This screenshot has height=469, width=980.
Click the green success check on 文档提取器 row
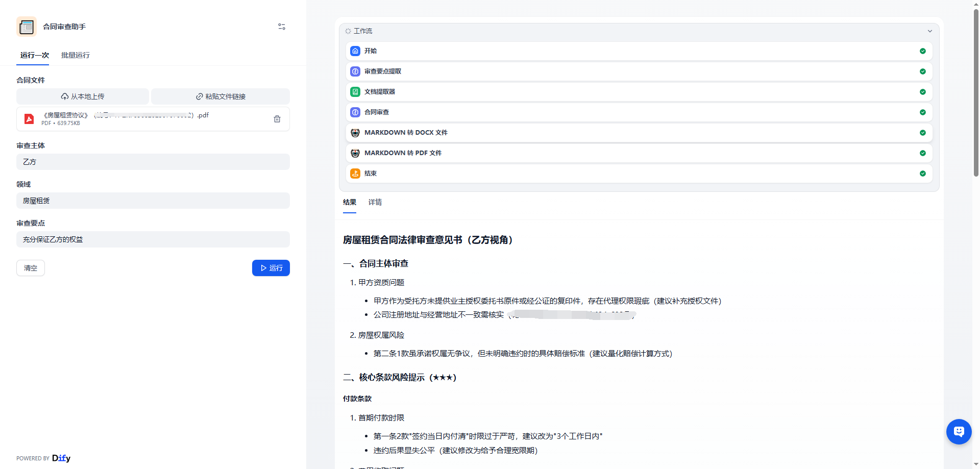coord(923,92)
